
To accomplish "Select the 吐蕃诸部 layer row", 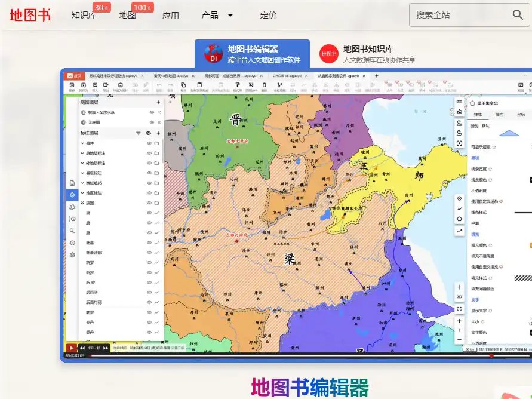I will pyautogui.click(x=121, y=253).
